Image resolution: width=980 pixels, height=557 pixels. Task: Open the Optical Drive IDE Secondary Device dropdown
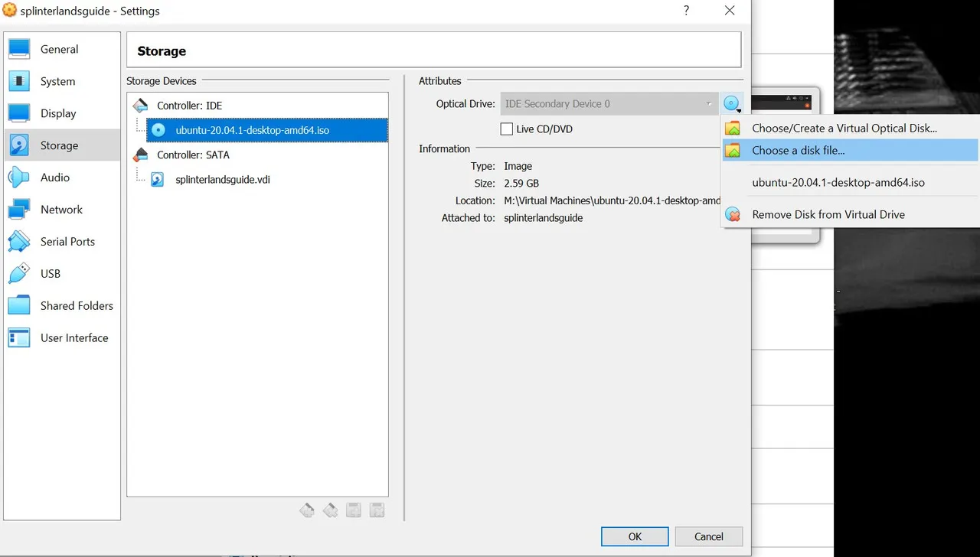(x=609, y=104)
